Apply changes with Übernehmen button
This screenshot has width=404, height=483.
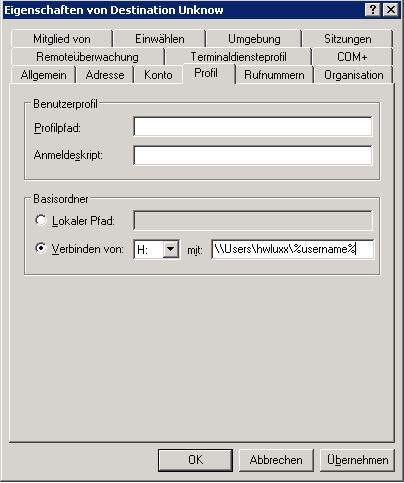pos(357,460)
